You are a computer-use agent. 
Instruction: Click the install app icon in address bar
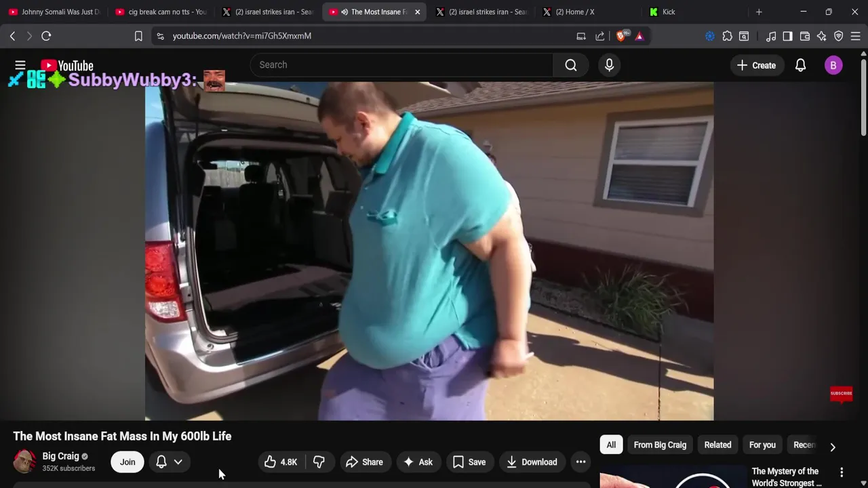click(x=581, y=36)
